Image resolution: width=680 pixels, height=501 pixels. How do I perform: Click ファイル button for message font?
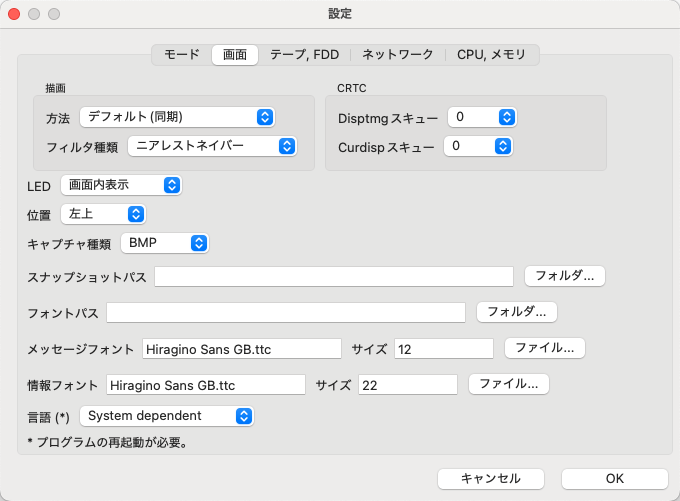tap(544, 348)
